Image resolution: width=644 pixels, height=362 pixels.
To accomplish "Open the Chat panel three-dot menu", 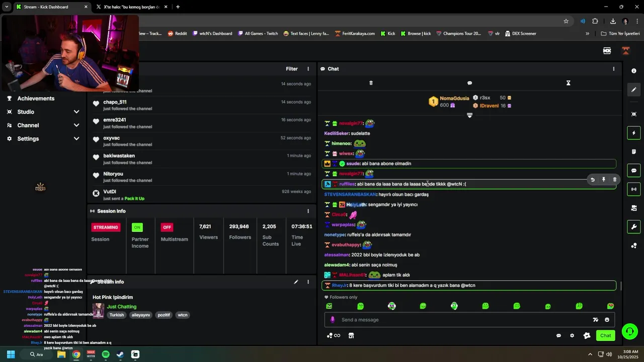I will (613, 69).
